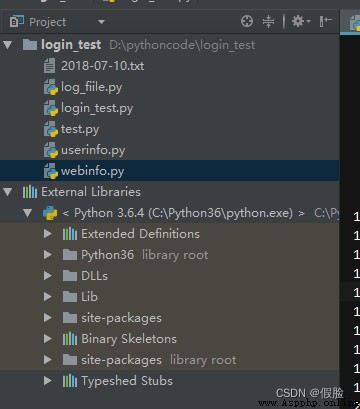The height and width of the screenshot is (409, 360).
Task: Expand the DLLs folder
Action: click(x=48, y=276)
